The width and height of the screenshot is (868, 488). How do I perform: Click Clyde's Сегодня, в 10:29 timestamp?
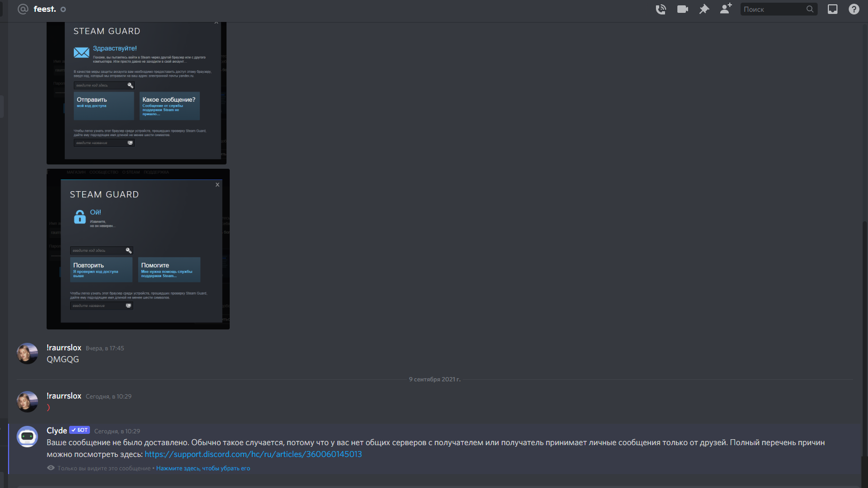[117, 431]
